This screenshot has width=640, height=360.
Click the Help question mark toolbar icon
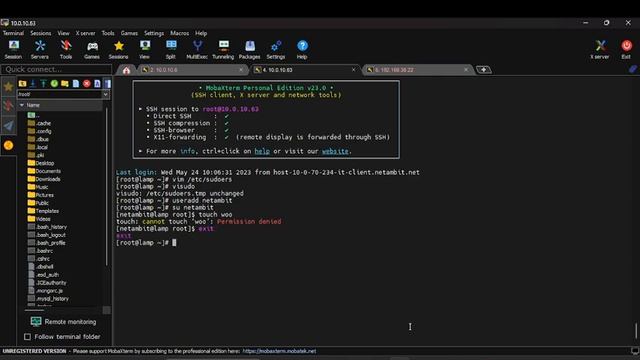coord(302,49)
